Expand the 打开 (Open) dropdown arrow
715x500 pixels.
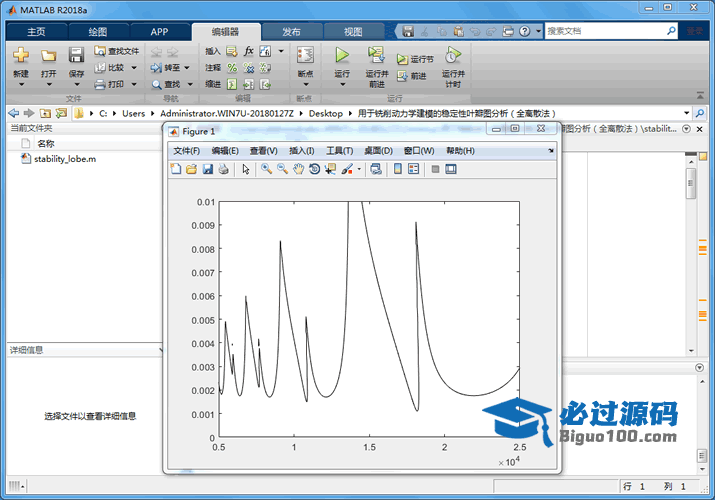(x=49, y=85)
